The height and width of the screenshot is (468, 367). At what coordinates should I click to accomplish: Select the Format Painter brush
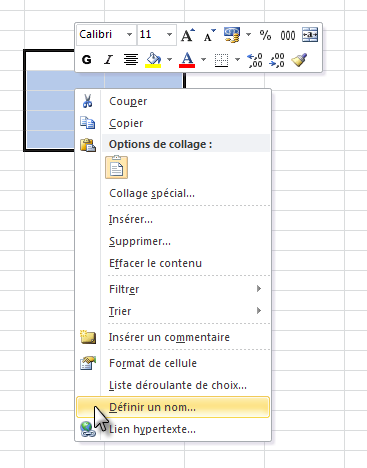click(x=299, y=60)
